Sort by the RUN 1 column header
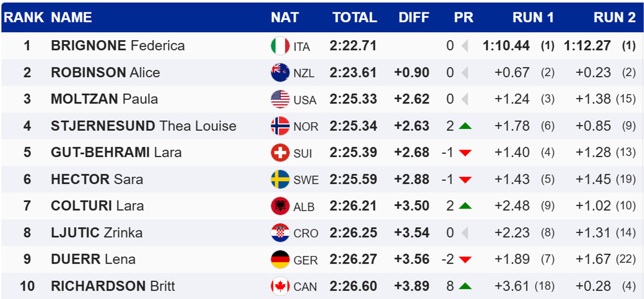This screenshot has height=299, width=644. [533, 17]
